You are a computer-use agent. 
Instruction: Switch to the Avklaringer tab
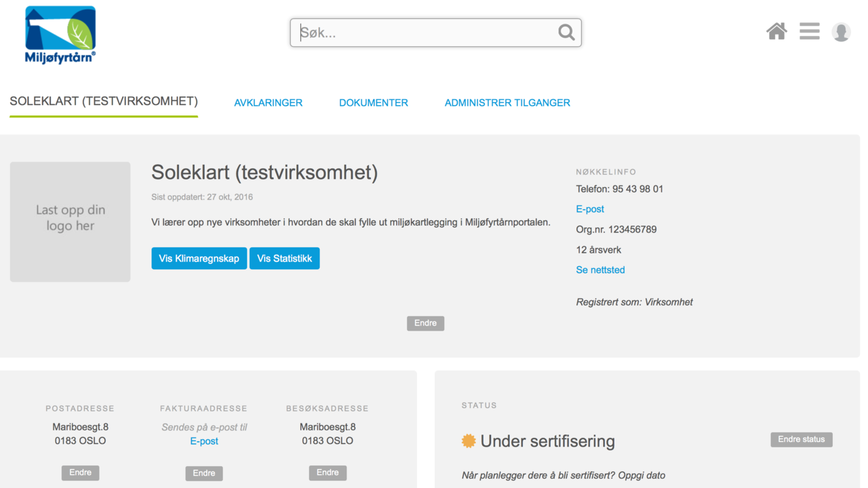click(x=269, y=103)
